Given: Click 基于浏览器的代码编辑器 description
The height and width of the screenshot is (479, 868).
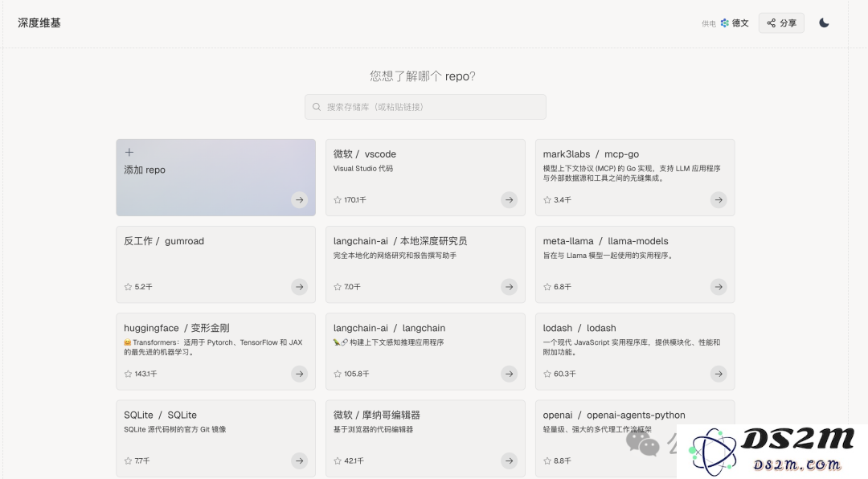Looking at the screenshot, I should (373, 429).
